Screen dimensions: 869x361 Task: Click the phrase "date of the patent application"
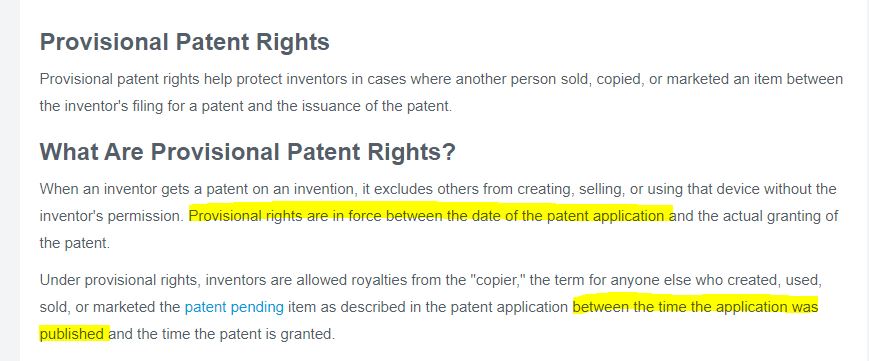pyautogui.click(x=570, y=216)
